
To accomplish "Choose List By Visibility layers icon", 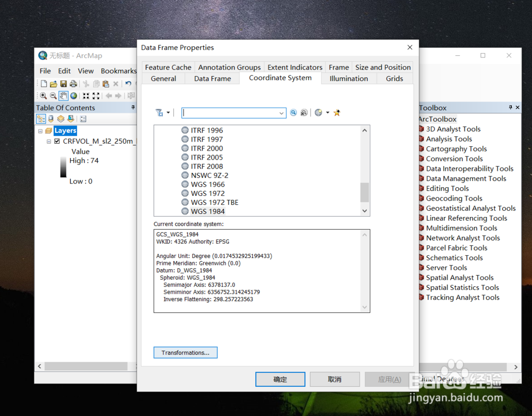I will click(61, 119).
